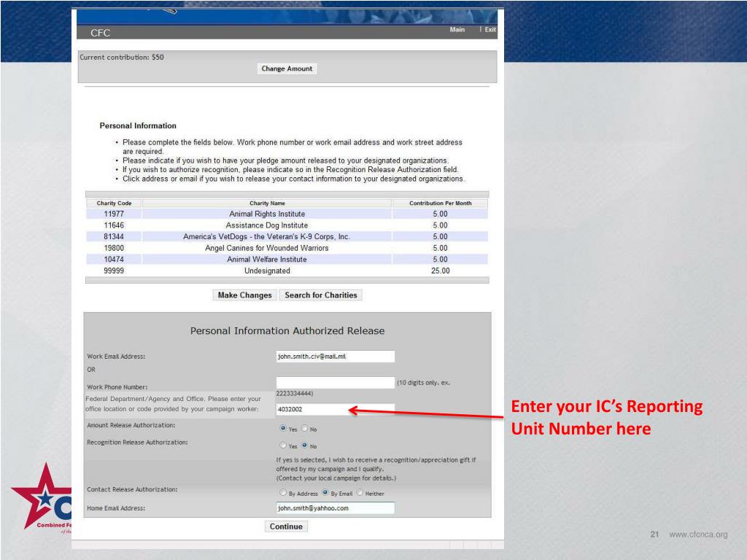Choose Neither contact release option

point(360,492)
